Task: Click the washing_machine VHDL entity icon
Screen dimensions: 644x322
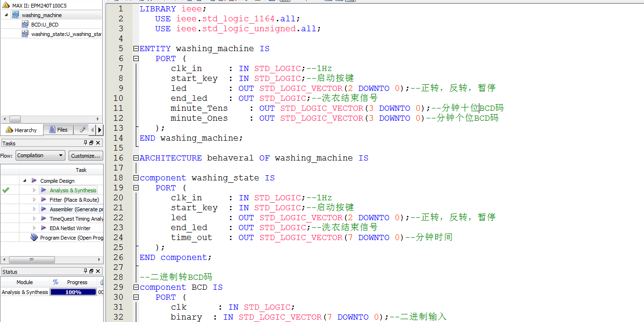Action: tap(16, 15)
